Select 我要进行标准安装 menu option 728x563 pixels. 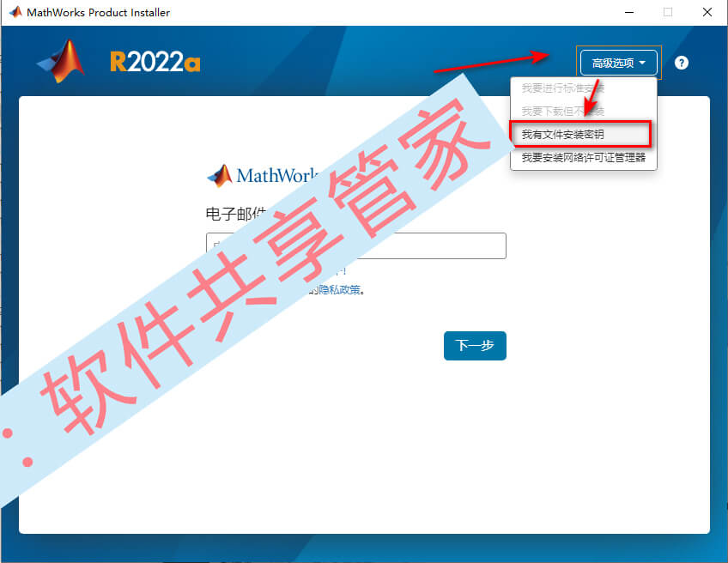(562, 88)
